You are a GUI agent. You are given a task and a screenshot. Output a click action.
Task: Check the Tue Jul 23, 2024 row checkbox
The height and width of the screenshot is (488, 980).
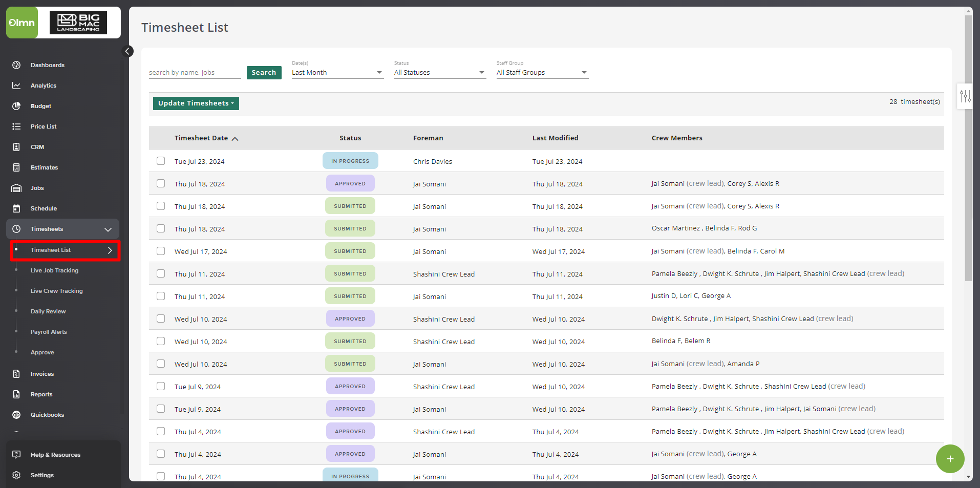click(161, 161)
